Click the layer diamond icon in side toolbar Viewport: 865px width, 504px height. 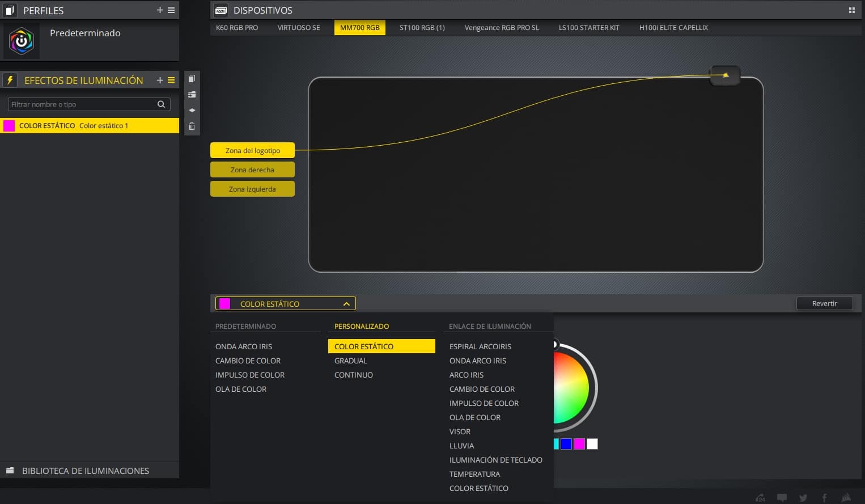coord(192,110)
